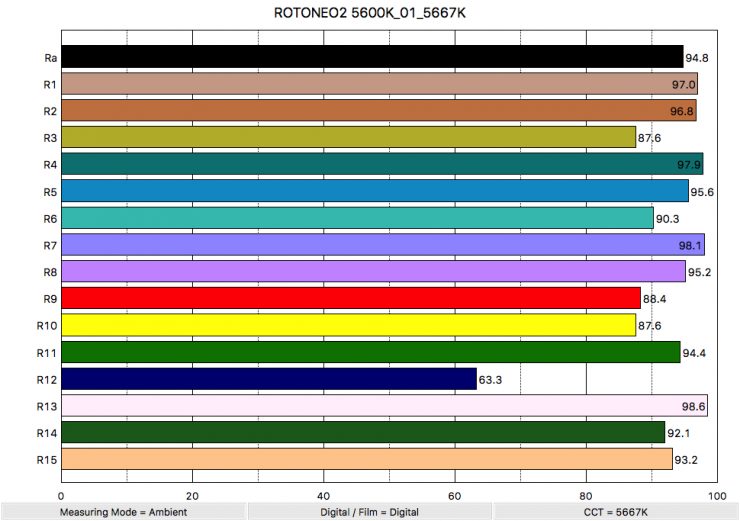
Task: Select the R1 light brown bar
Action: 379,84
